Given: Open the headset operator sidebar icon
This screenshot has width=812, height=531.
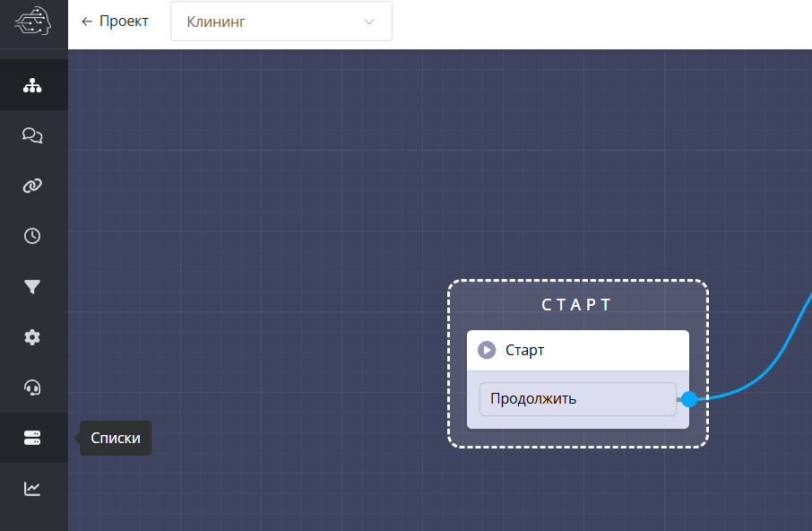Looking at the screenshot, I should coord(33,387).
